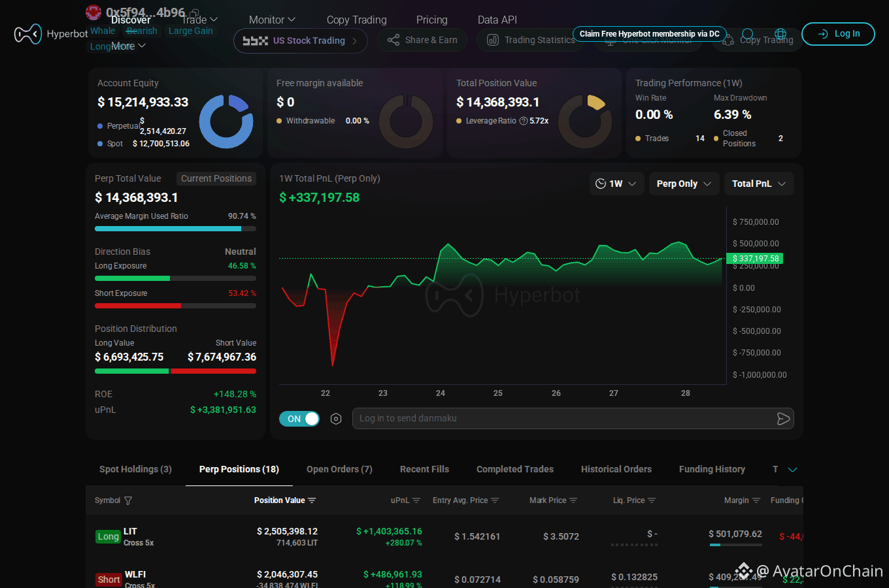Screen dimensions: 889x588
Task: Open the Open Orders (7) tab
Action: pos(339,469)
